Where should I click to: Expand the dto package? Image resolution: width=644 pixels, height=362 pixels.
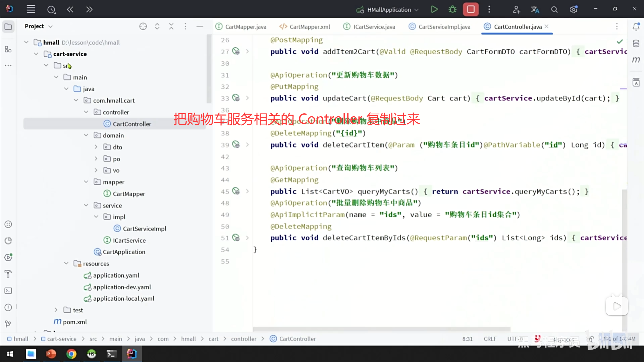point(96,147)
